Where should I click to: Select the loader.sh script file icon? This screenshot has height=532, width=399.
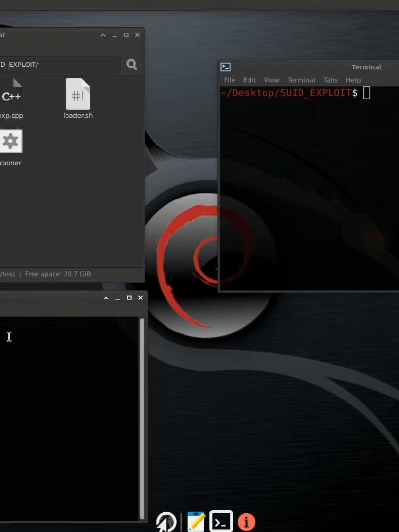click(x=78, y=94)
